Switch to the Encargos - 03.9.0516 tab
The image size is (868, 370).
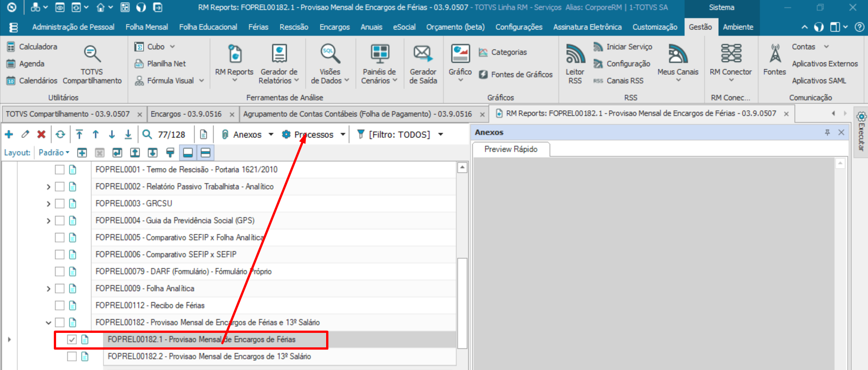[186, 114]
